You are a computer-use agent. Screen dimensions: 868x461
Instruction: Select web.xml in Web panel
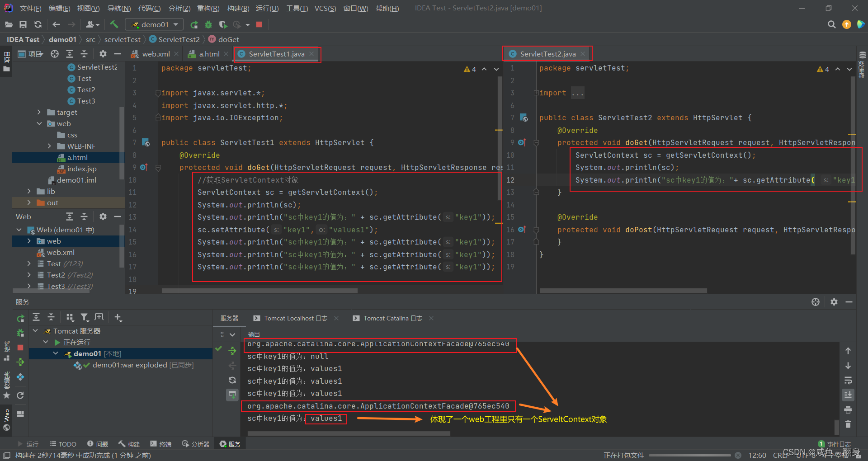[x=61, y=252]
